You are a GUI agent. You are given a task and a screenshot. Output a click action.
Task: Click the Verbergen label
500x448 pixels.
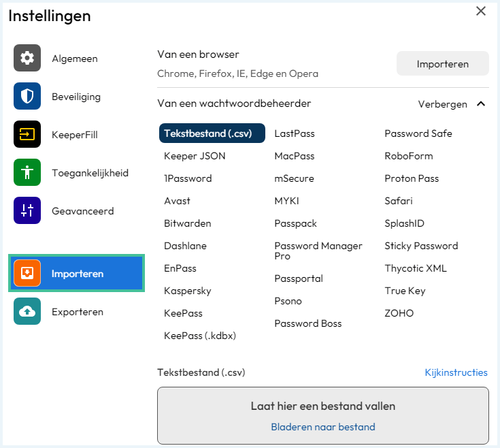coord(443,104)
